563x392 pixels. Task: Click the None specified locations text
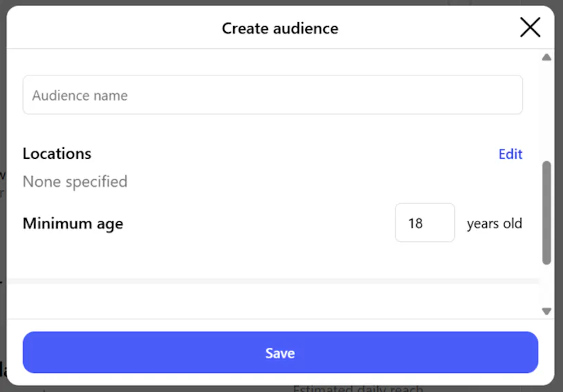(75, 182)
